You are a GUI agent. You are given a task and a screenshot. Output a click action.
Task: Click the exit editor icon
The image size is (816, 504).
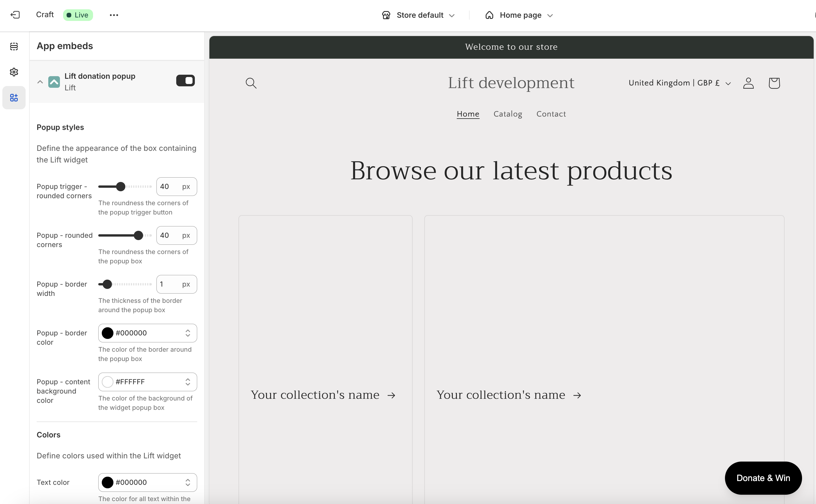(15, 15)
